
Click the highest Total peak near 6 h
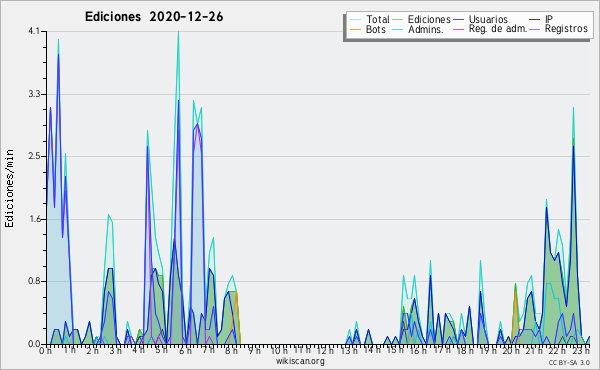(178, 32)
